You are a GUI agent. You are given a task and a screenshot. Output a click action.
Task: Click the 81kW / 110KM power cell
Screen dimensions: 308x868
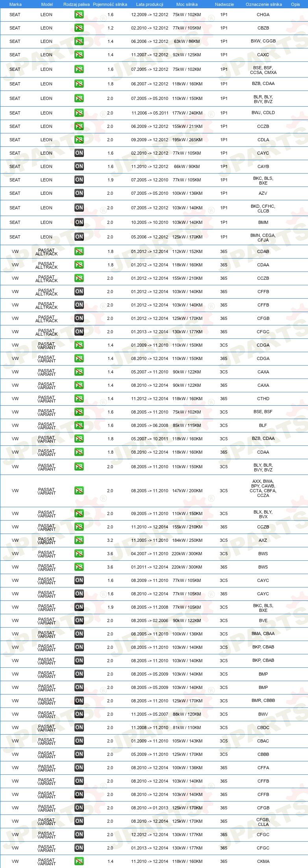pos(187,728)
